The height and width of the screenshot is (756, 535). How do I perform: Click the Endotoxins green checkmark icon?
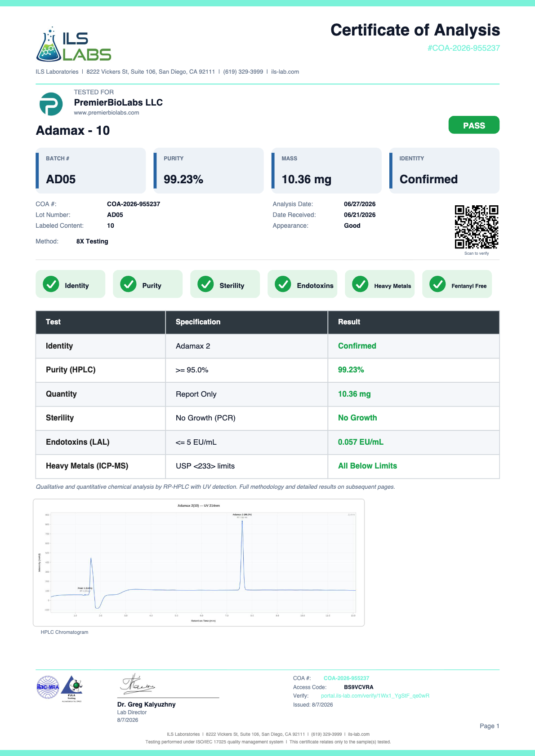tap(283, 284)
